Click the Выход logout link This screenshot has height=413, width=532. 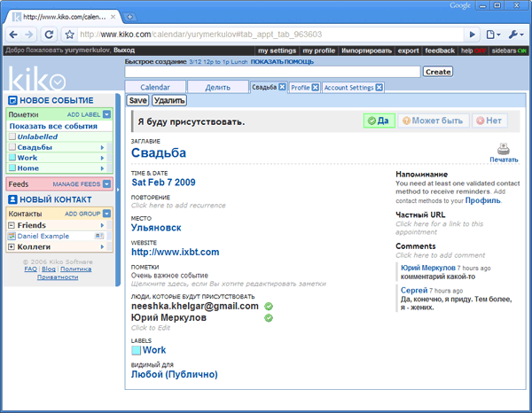point(124,51)
